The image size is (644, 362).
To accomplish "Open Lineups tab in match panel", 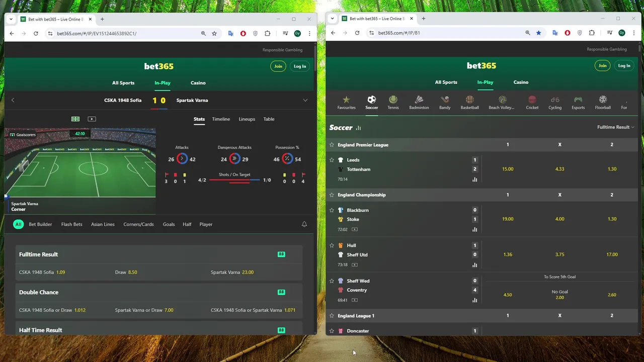I will pyautogui.click(x=247, y=119).
